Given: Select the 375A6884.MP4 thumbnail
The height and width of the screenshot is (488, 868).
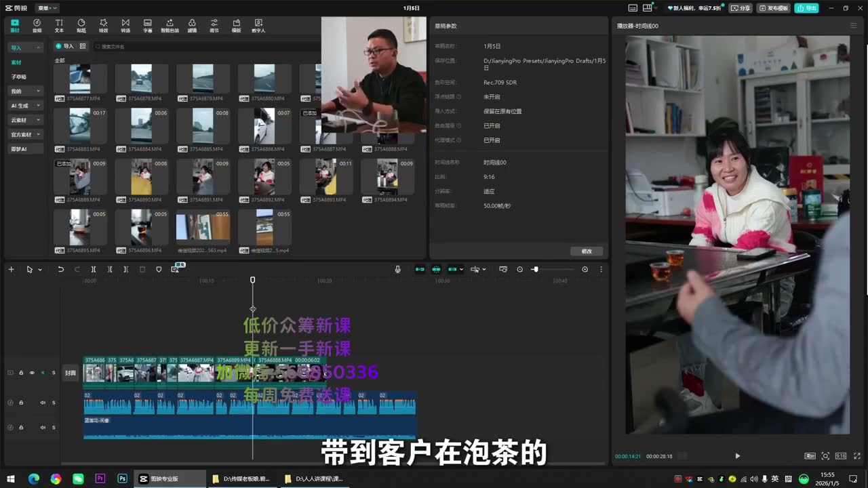Looking at the screenshot, I should [142, 125].
